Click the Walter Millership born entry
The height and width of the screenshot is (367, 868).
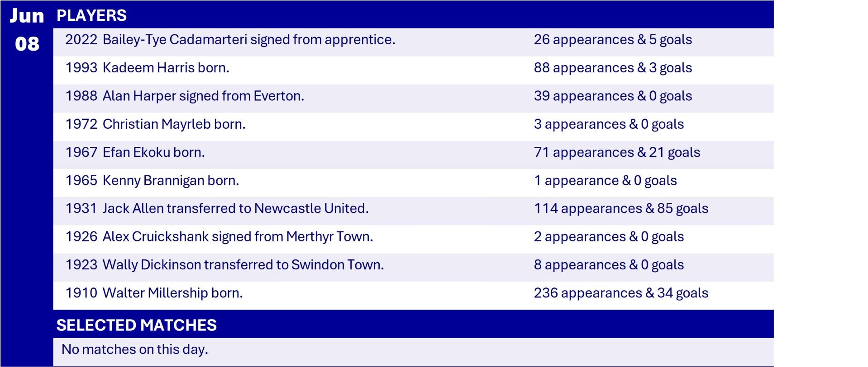[x=154, y=293]
